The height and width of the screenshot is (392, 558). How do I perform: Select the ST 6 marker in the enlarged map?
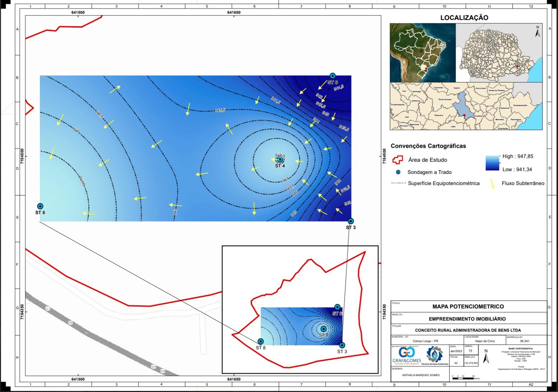(x=333, y=76)
